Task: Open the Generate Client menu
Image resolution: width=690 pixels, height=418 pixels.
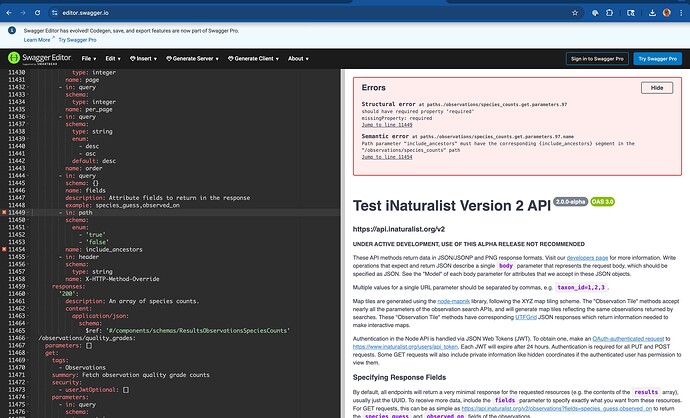Action: click(x=253, y=59)
